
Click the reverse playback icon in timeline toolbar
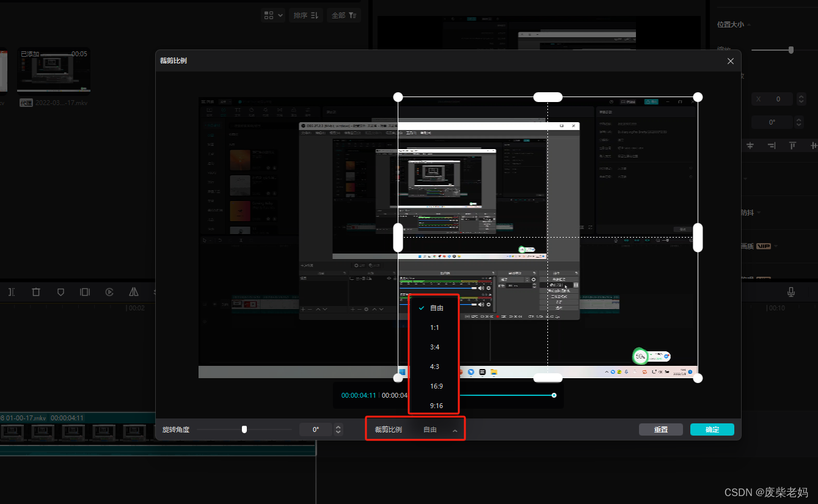click(109, 292)
